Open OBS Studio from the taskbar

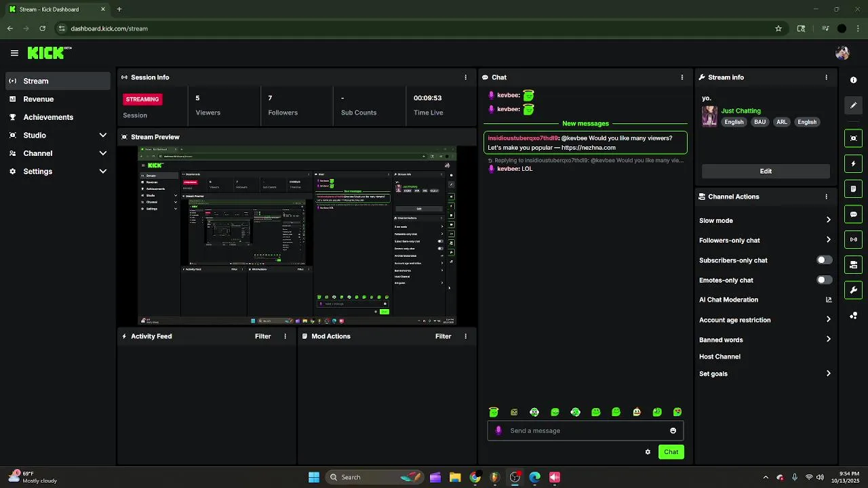point(515,477)
